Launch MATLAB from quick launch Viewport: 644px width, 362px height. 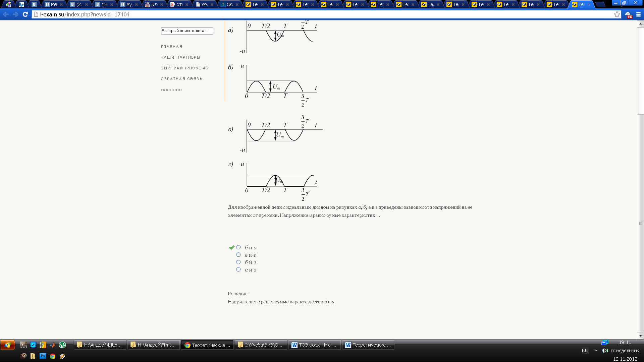pos(52,345)
